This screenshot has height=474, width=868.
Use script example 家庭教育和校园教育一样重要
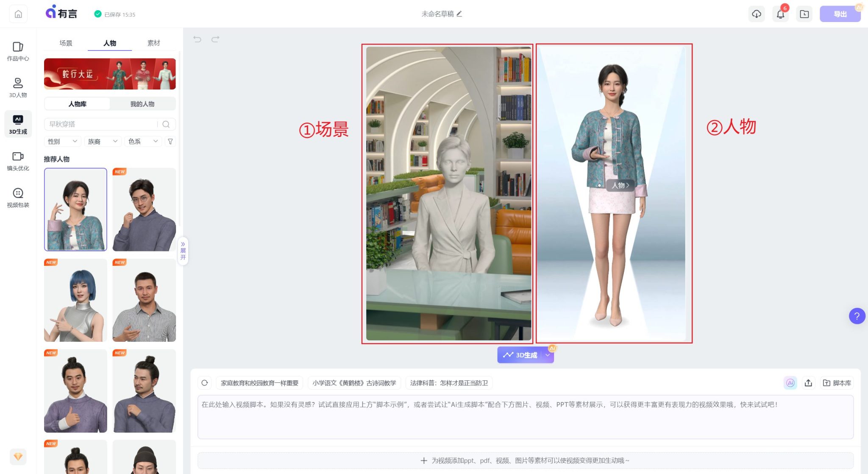[259, 383]
